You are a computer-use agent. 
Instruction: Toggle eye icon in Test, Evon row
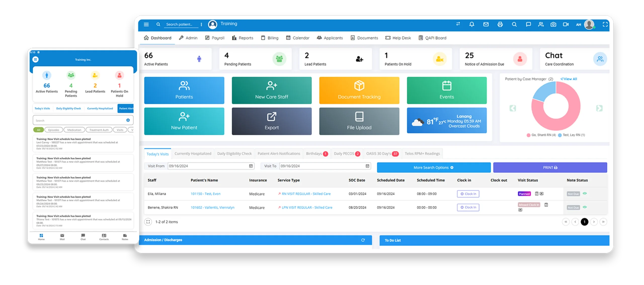click(x=584, y=193)
